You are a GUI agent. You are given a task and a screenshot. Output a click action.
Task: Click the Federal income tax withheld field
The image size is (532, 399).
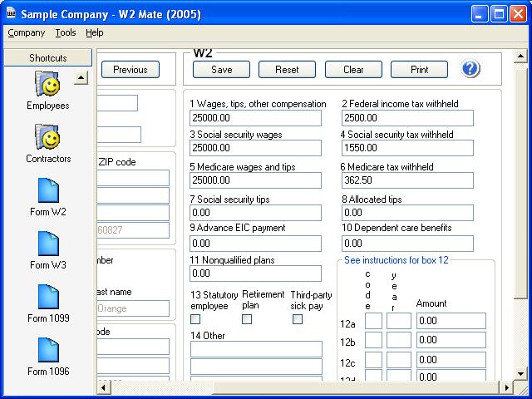[x=407, y=118]
